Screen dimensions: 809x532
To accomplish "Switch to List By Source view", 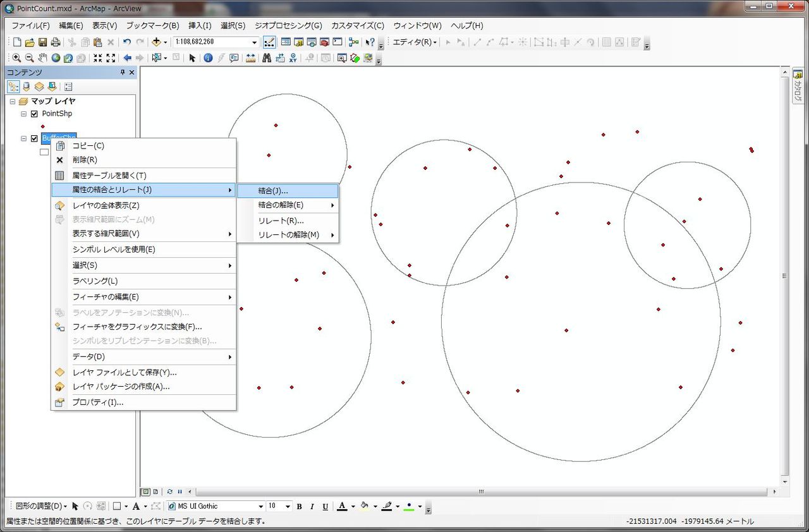I will (x=27, y=87).
